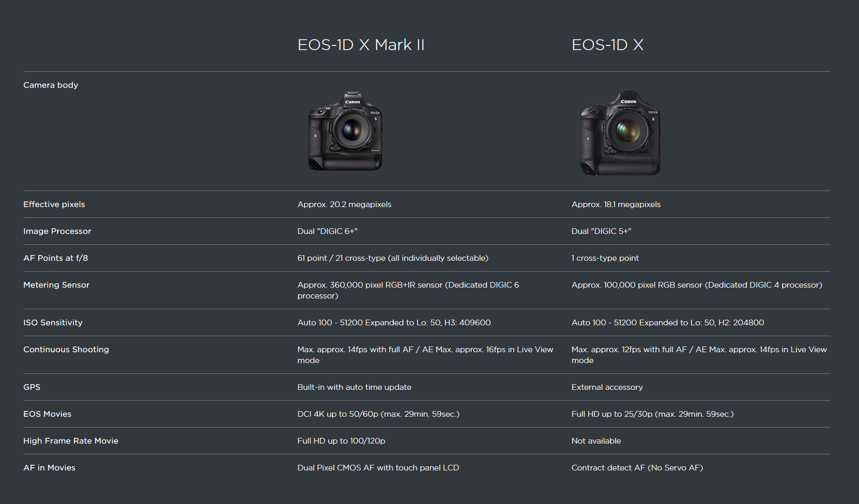Screen dimensions: 859x504
Task: Click the Camera body row label
Action: [x=51, y=85]
